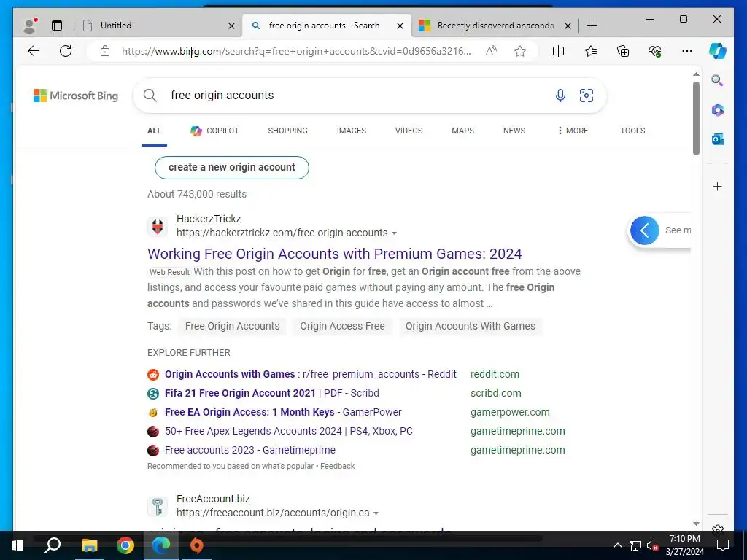Click Origin Accounts With Games tag
747x560 pixels.
[471, 326]
